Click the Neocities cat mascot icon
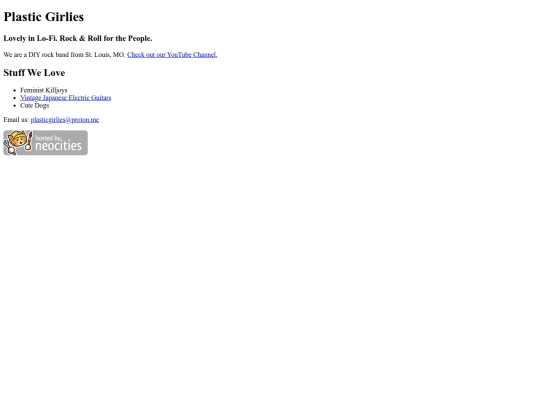This screenshot has height=405, width=540. (x=17, y=142)
